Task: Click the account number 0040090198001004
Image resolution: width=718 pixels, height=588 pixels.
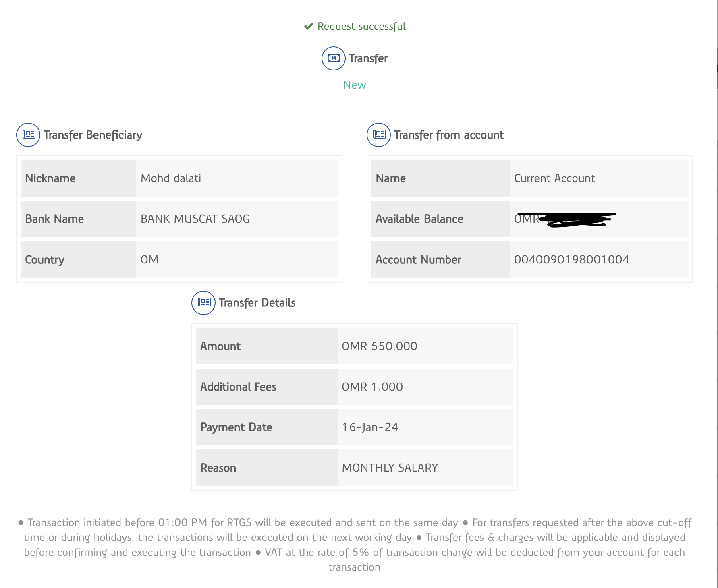Action: pos(571,260)
